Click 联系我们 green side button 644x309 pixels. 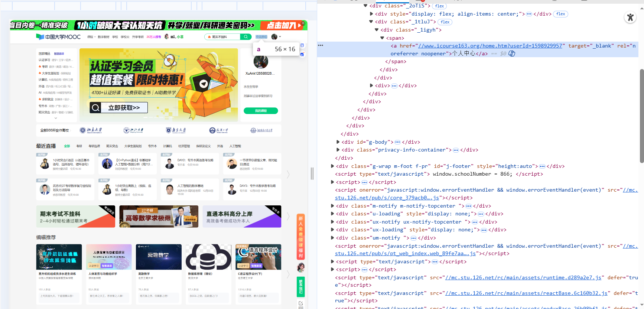[301, 287]
